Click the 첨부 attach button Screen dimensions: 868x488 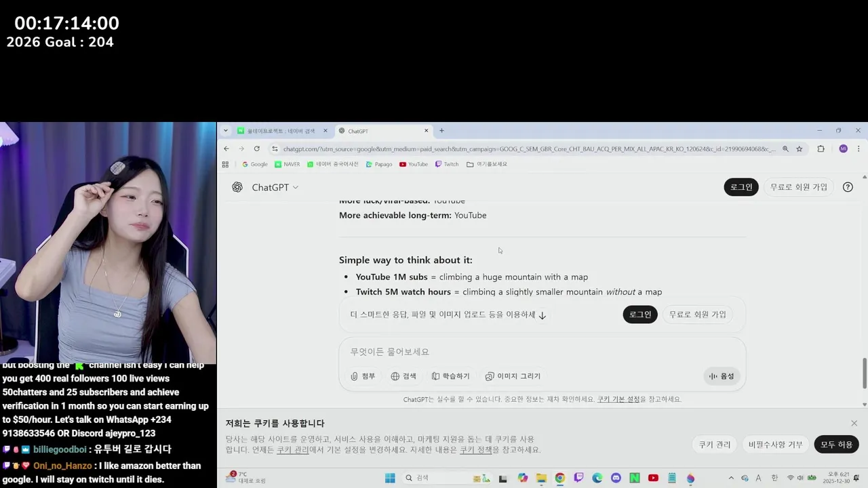coord(363,376)
